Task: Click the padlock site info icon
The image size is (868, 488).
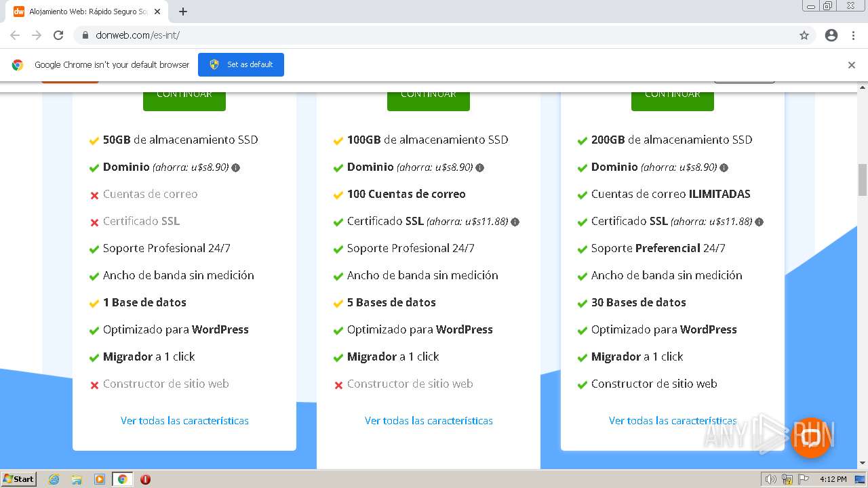Action: (x=85, y=35)
